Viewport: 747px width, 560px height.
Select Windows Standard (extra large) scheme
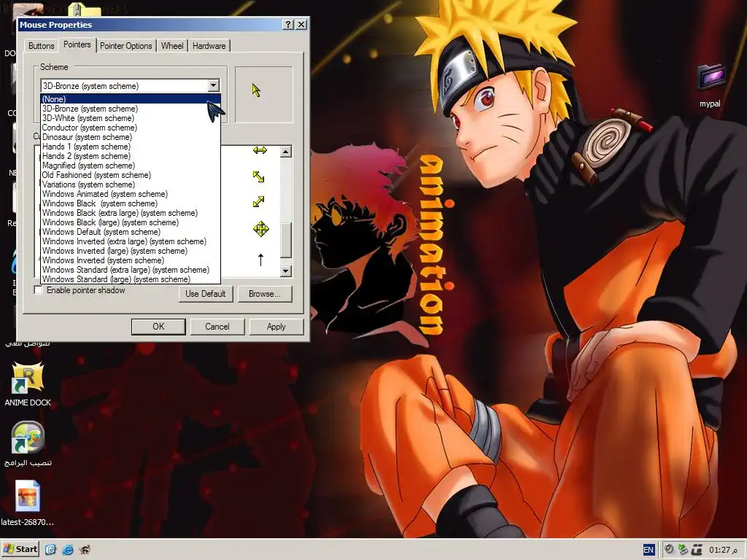(x=131, y=270)
